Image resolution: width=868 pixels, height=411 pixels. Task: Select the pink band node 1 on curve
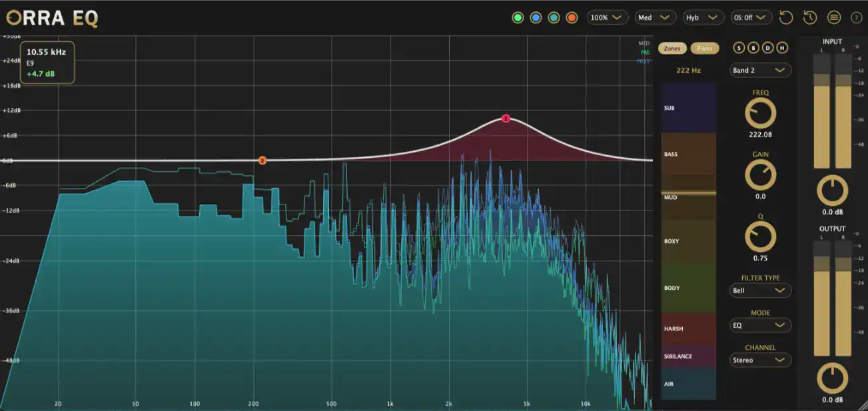point(506,119)
